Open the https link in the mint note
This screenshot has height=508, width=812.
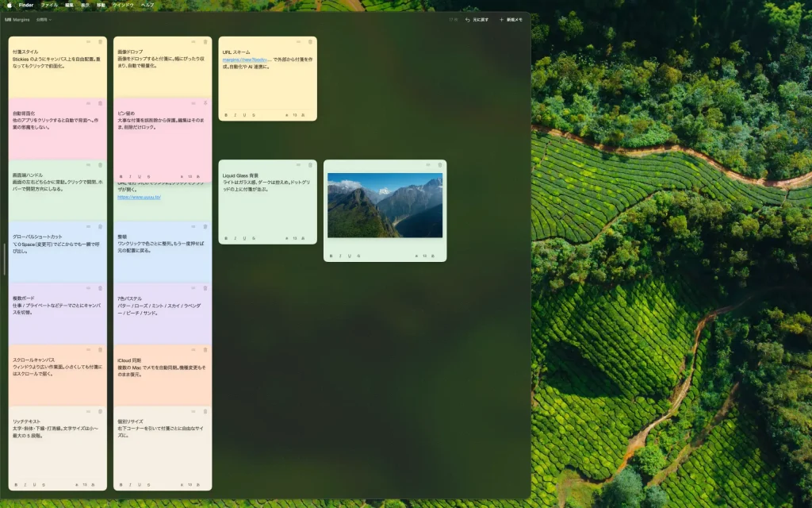140,197
